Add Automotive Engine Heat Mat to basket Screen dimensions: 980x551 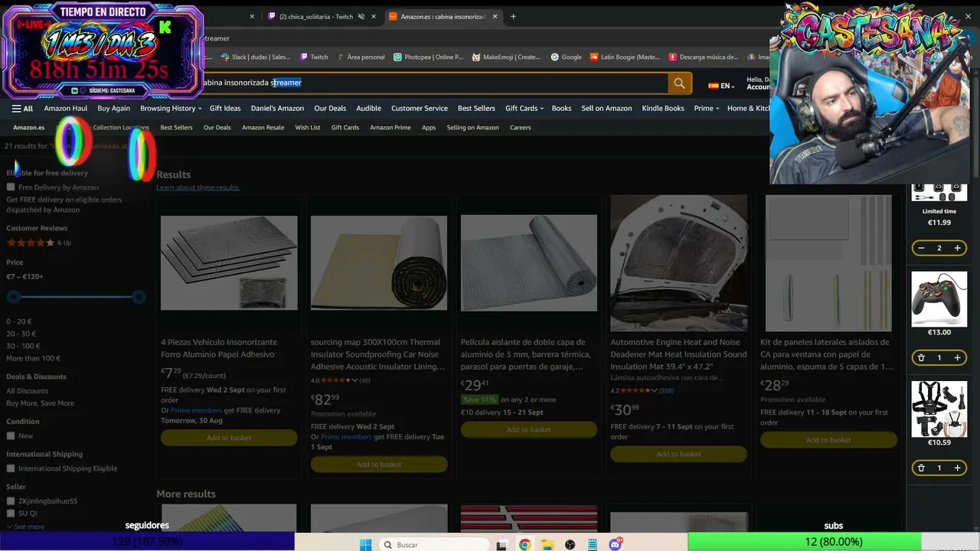[x=678, y=454]
